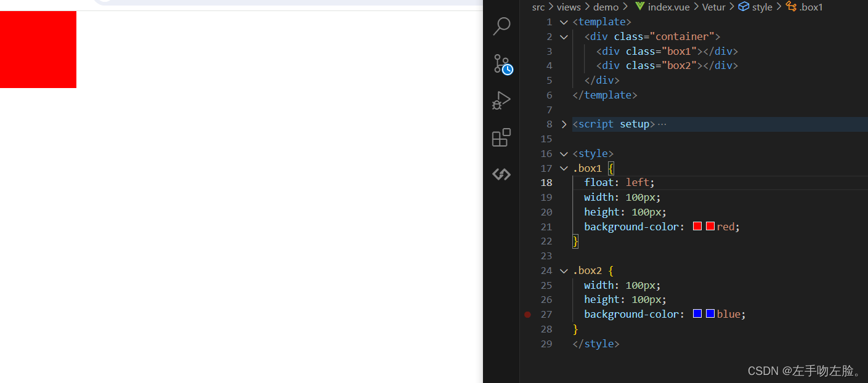
Task: Click the red box in the browser page
Action: point(38,49)
